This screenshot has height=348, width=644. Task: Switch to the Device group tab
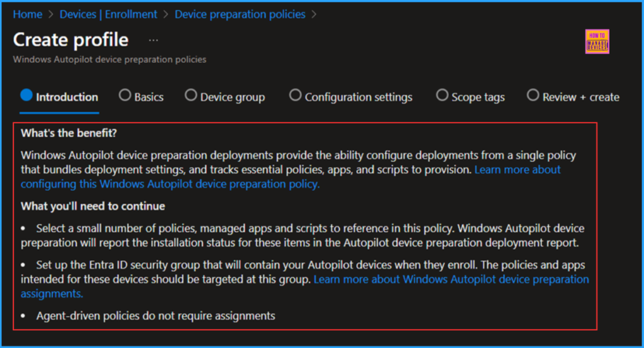pos(225,97)
